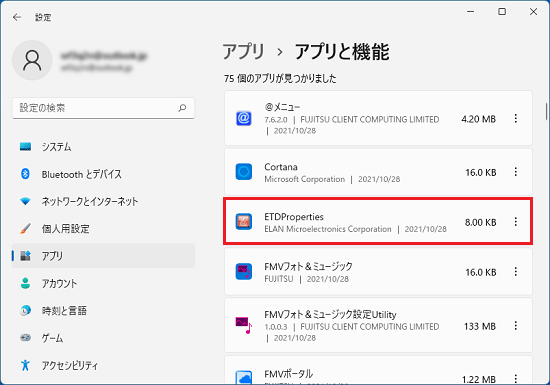Click the アカウント person icon
Viewport: 550px width, 385px height.
pyautogui.click(x=25, y=283)
